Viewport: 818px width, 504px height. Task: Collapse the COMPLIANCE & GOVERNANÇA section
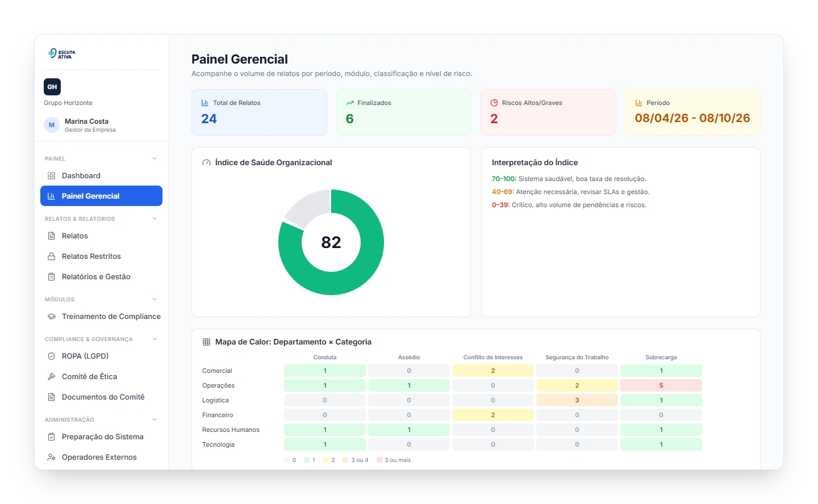coord(155,339)
